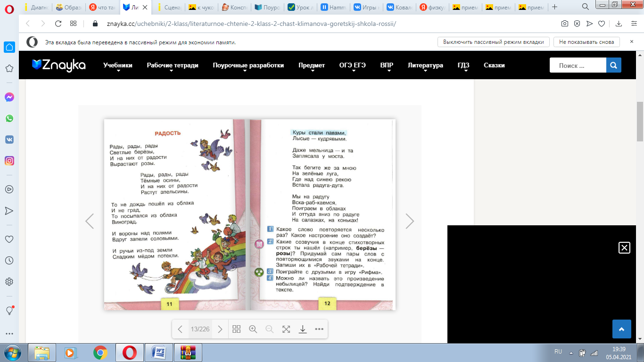Viewport: 644px width, 362px height.
Task: Click the browser forward arrow
Action: (x=43, y=24)
